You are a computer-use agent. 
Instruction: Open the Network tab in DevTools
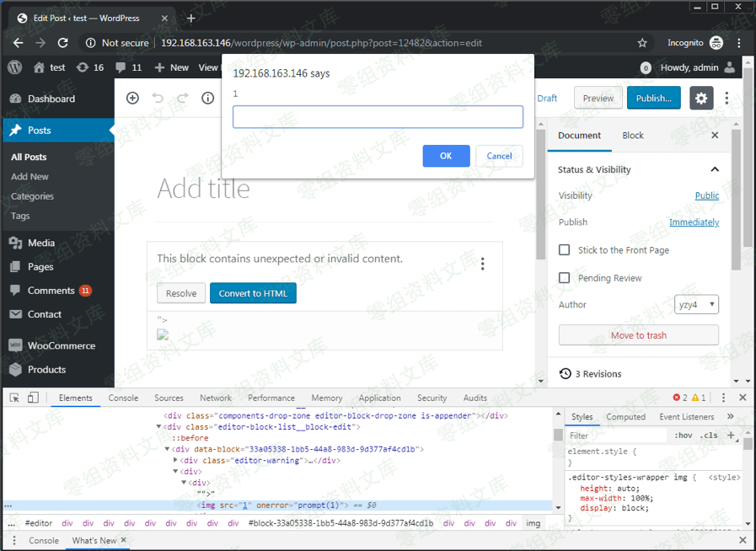tap(215, 398)
